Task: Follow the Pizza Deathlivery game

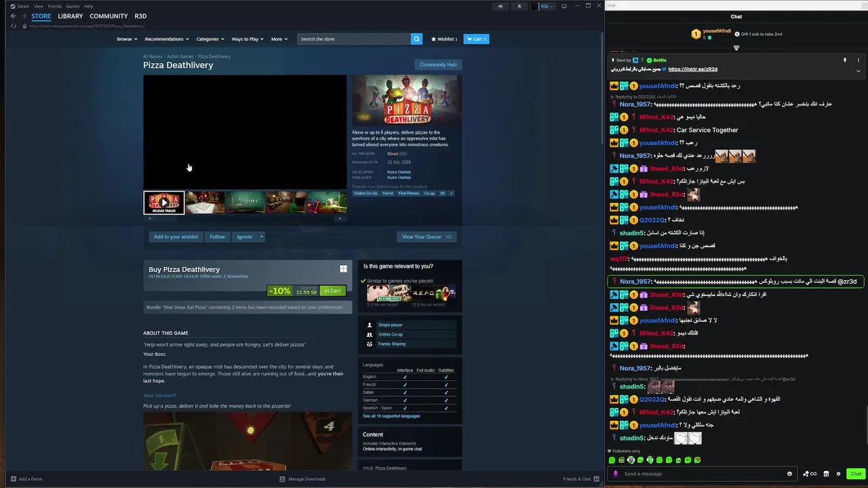Action: tap(217, 237)
